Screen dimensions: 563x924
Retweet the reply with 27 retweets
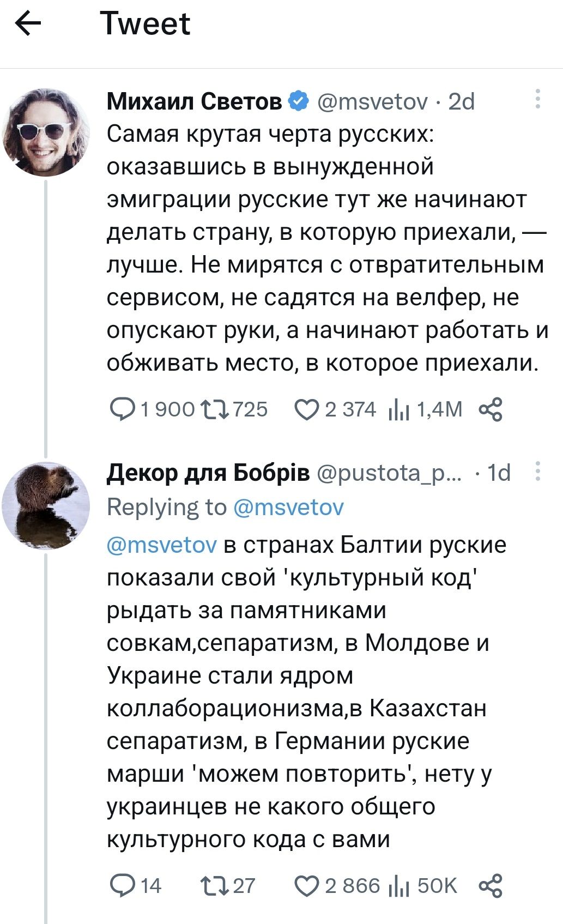pyautogui.click(x=214, y=886)
